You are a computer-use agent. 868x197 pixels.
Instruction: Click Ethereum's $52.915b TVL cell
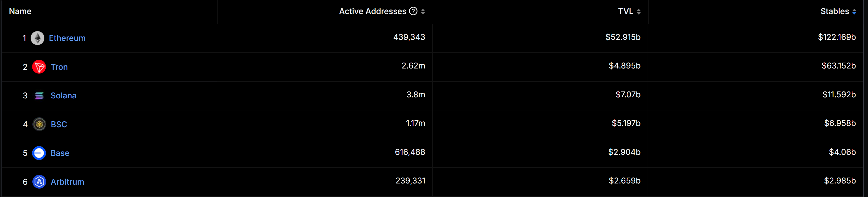click(x=623, y=37)
